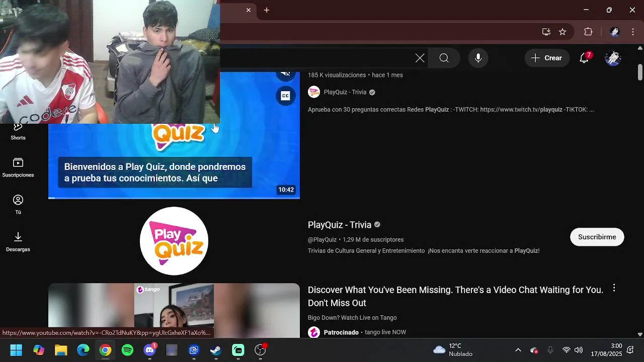
Task: Open Descargas in sidebar
Action: tap(18, 242)
